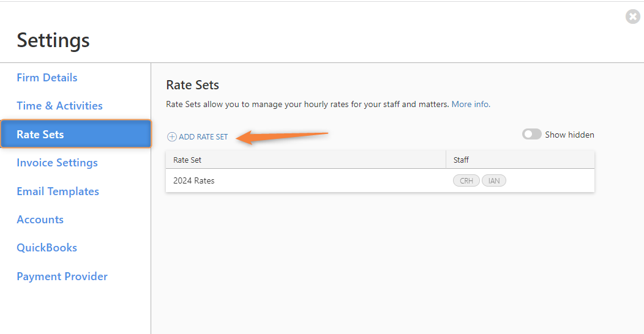
Task: Go to Time & Activities settings
Action: [x=59, y=106]
